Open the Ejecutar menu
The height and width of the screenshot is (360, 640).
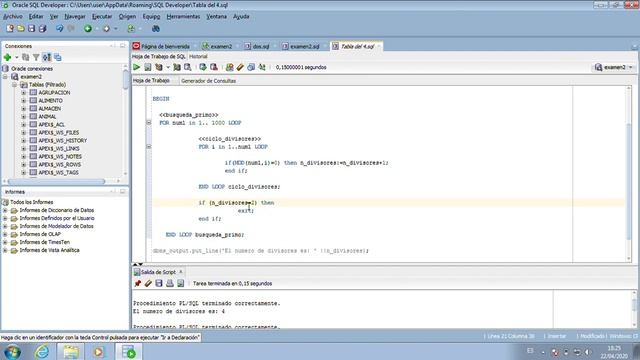point(102,16)
